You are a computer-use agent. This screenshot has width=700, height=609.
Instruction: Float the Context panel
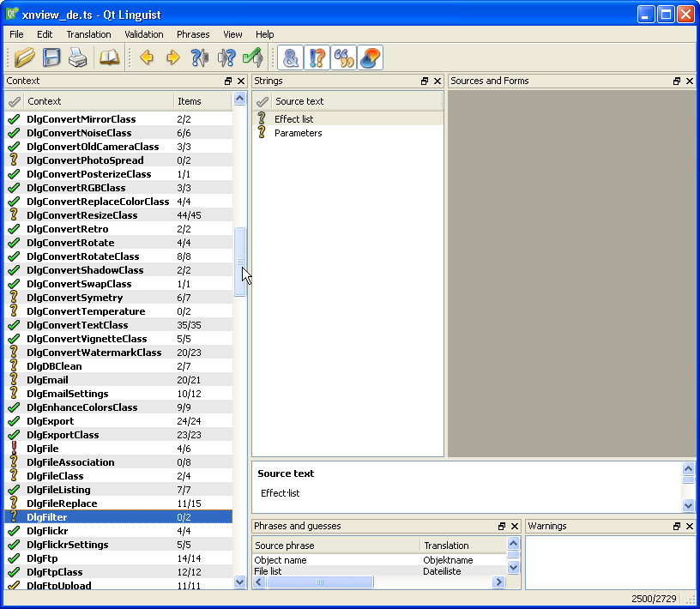pyautogui.click(x=228, y=81)
